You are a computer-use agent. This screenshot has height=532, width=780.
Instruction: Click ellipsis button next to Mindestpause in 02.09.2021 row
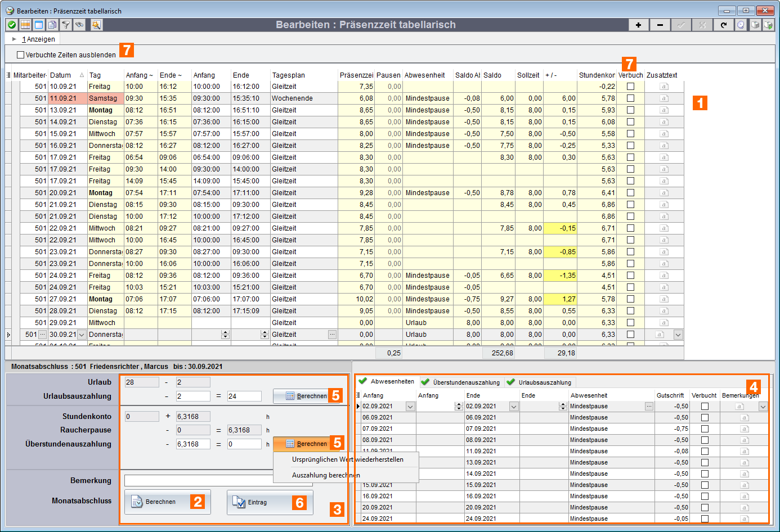(649, 406)
